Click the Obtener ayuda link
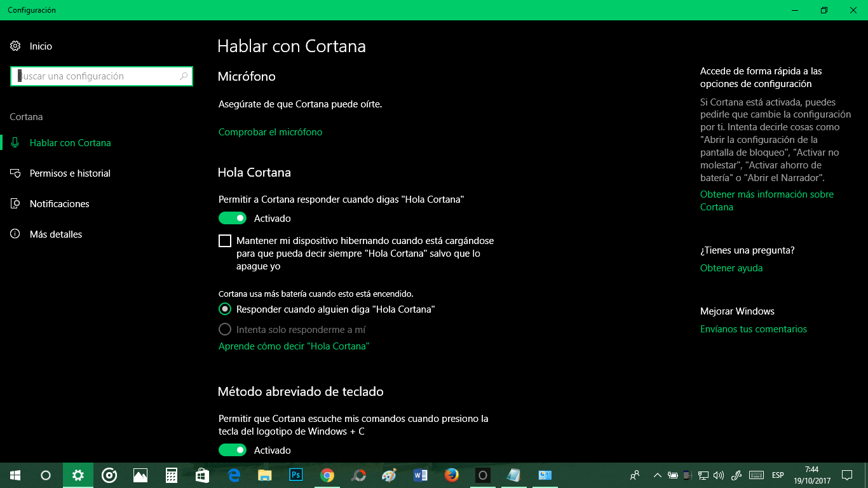Viewport: 868px width, 488px height. pos(731,268)
